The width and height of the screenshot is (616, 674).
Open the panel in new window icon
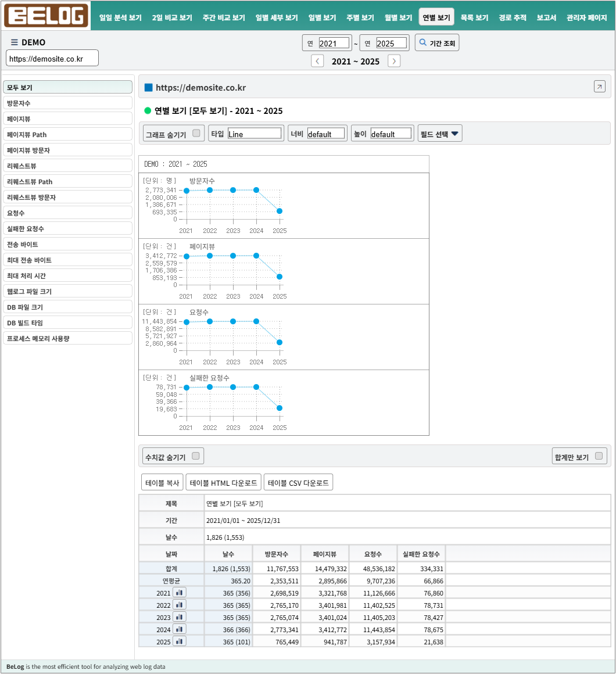click(x=599, y=87)
